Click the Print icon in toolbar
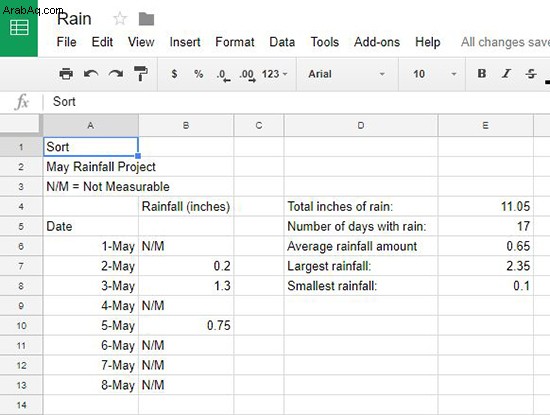Image resolution: width=550 pixels, height=415 pixels. pos(66,74)
